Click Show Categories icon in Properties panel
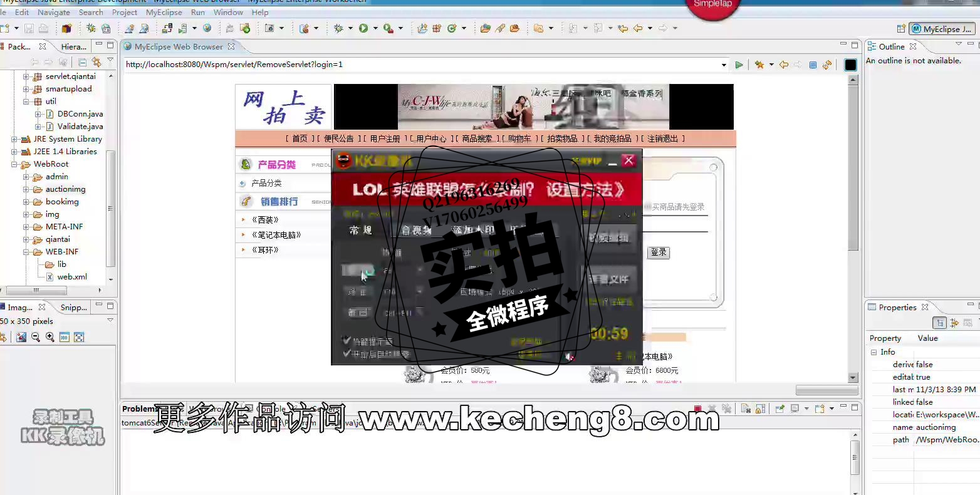The width and height of the screenshot is (980, 495). pos(939,323)
